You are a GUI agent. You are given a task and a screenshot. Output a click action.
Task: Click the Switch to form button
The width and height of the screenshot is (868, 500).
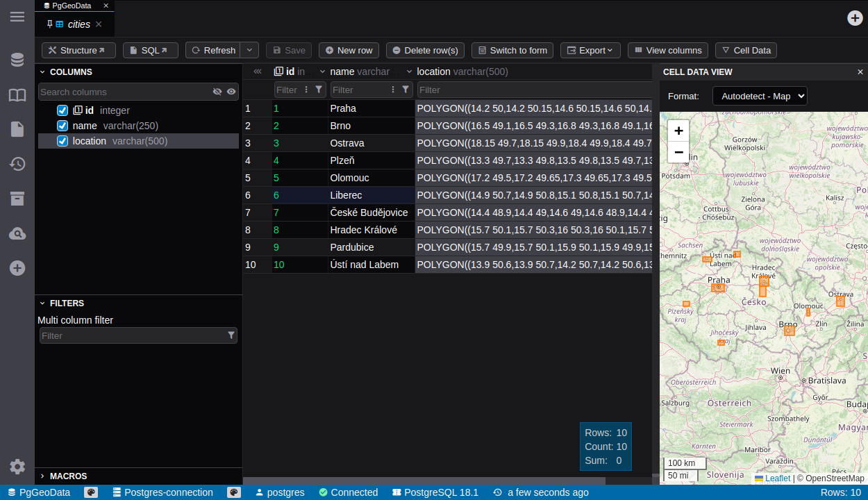pos(512,50)
